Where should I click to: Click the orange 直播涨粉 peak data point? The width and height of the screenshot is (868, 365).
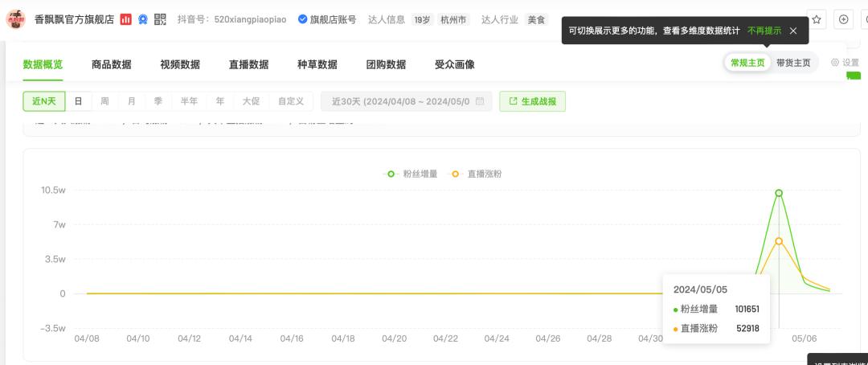coord(779,241)
